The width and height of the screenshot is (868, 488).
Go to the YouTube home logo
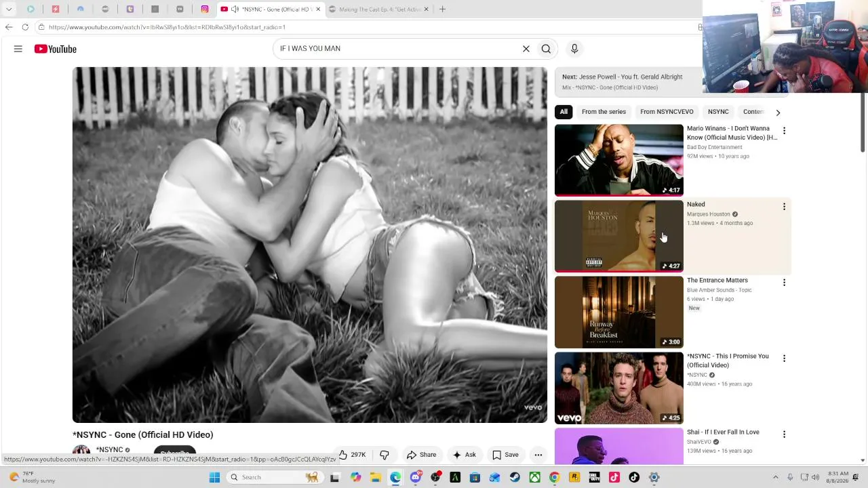[x=56, y=49]
